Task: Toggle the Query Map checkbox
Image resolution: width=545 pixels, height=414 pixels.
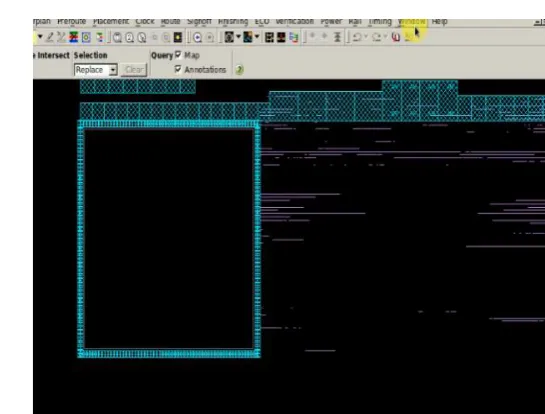Action: (178, 55)
